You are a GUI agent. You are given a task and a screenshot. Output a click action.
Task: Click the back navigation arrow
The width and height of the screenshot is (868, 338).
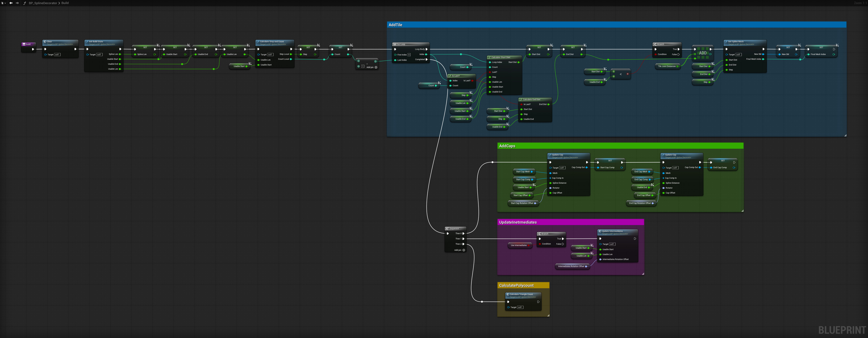pos(11,3)
